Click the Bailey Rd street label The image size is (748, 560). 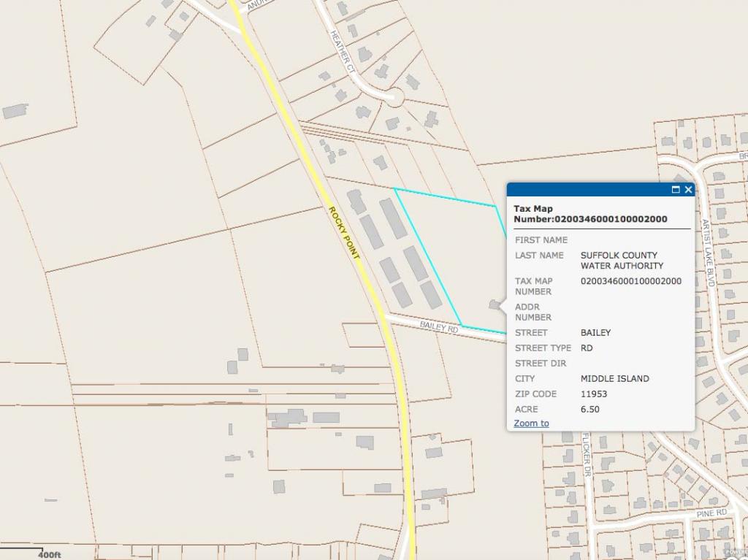coord(438,327)
